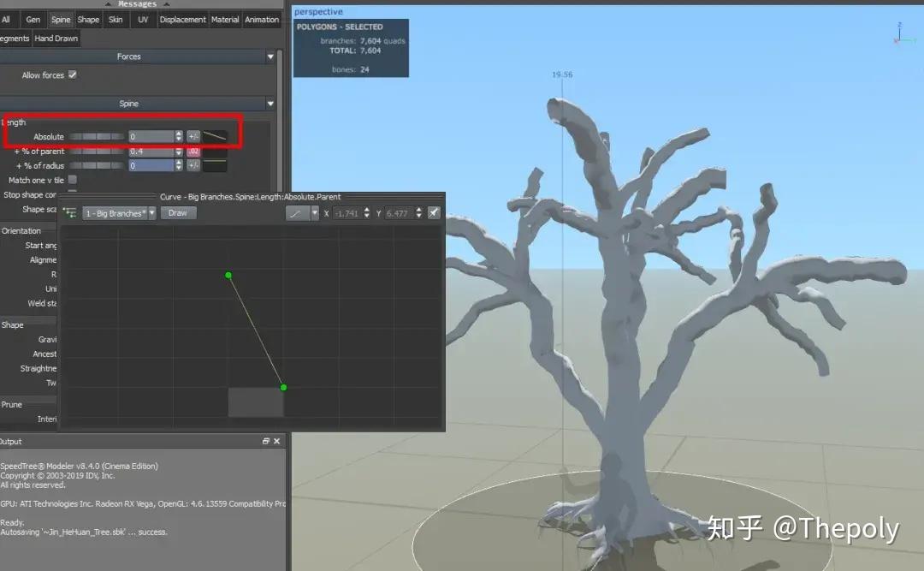Close the Output panel
The image size is (924, 571).
(x=276, y=441)
